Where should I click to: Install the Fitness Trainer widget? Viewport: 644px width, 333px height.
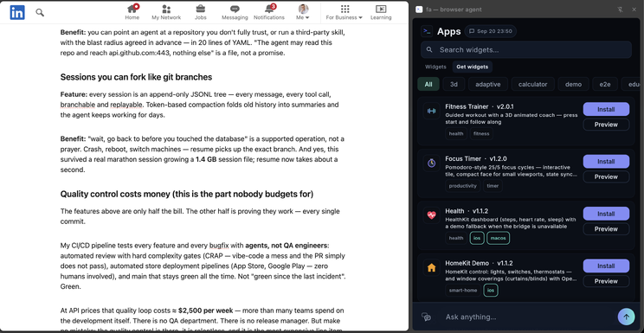606,109
